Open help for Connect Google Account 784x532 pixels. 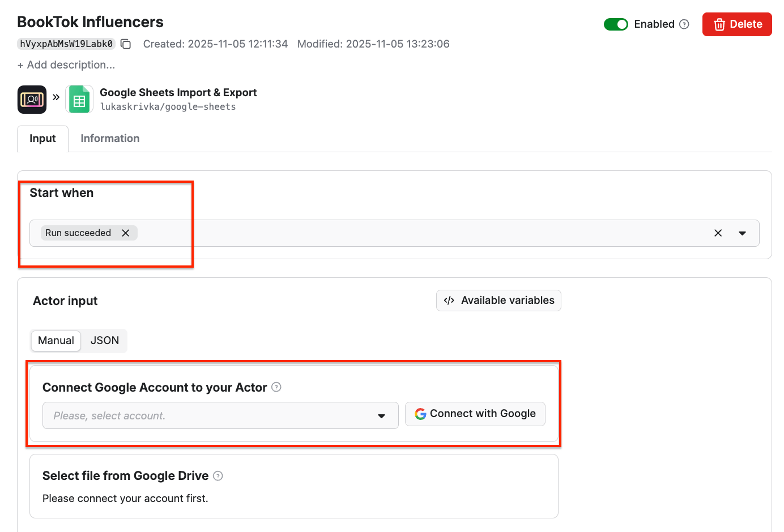pos(276,387)
